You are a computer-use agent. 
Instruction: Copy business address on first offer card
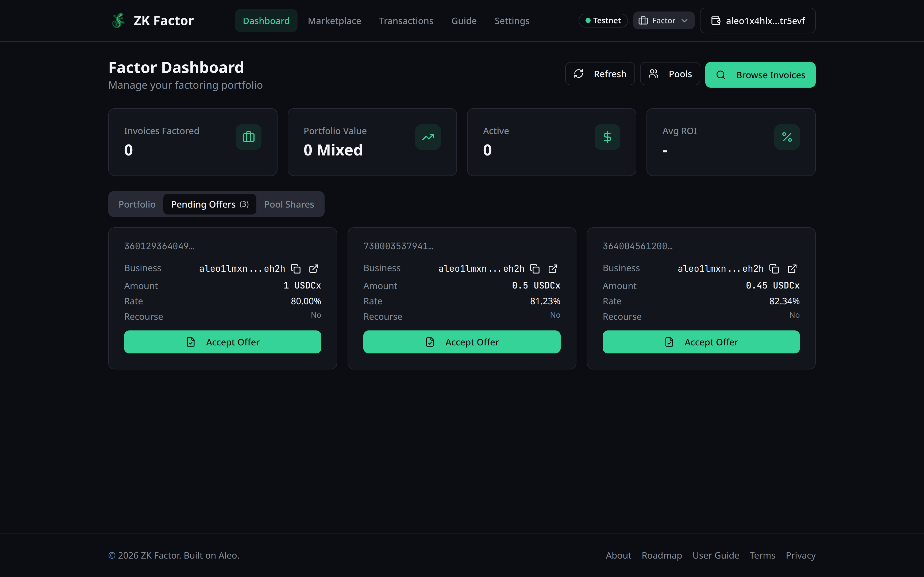click(x=295, y=269)
